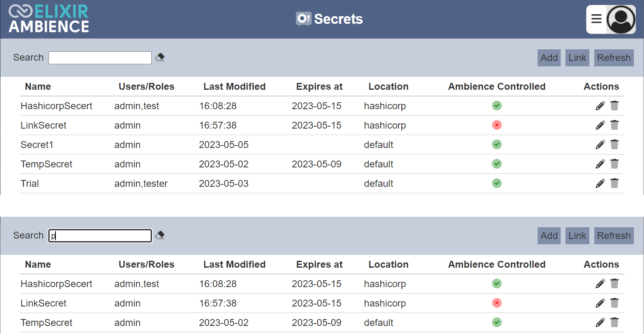The width and height of the screenshot is (644, 334).
Task: Click the top Refresh button
Action: click(x=614, y=58)
